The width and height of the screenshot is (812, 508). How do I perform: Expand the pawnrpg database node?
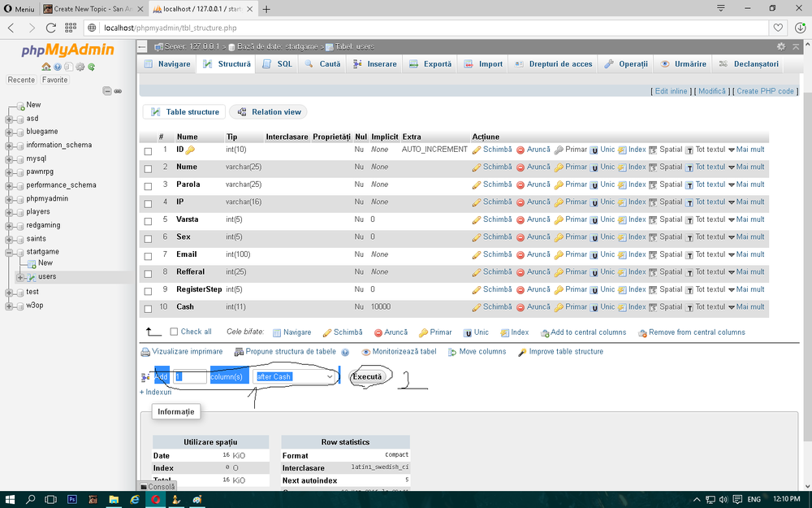pyautogui.click(x=9, y=172)
